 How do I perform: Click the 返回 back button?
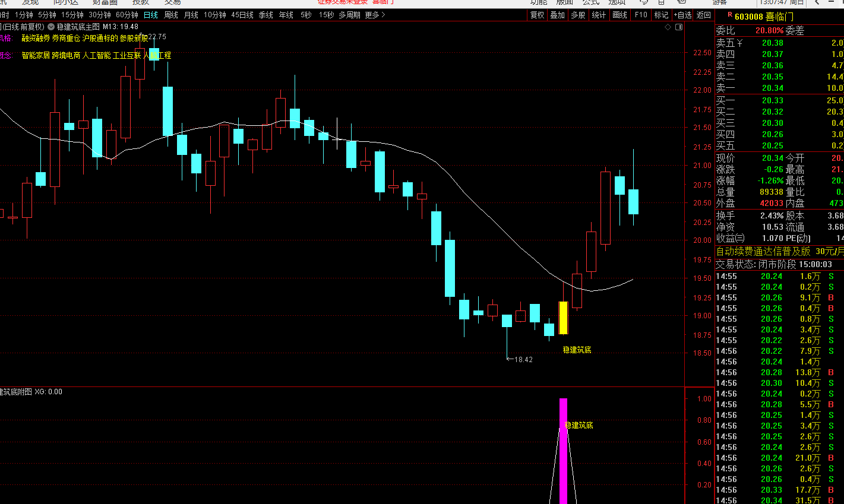point(704,15)
